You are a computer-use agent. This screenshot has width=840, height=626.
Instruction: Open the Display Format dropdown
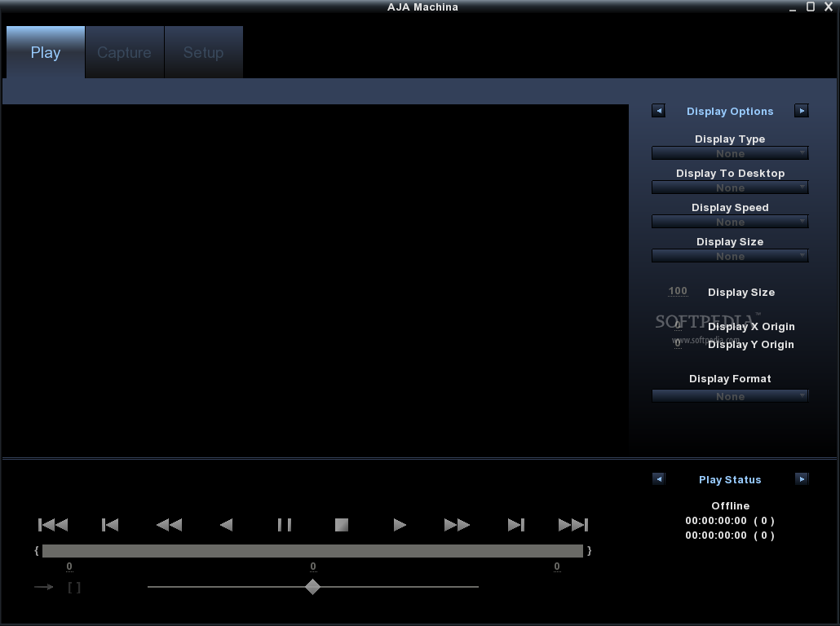(x=730, y=396)
